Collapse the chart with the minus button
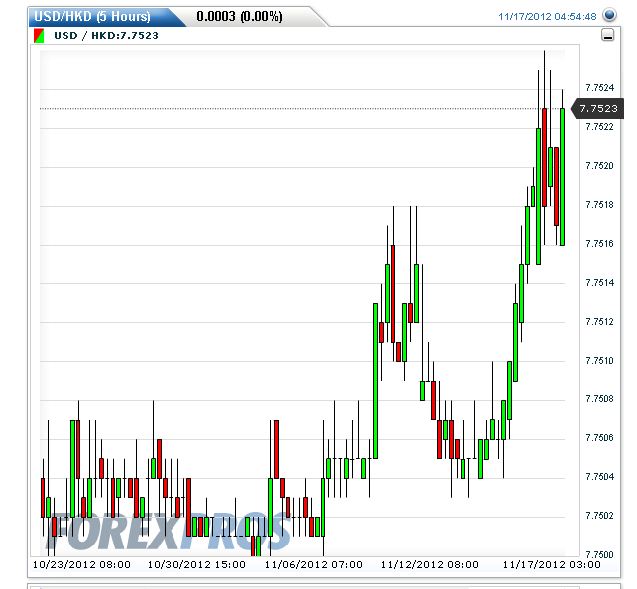Image resolution: width=637 pixels, height=589 pixels. (607, 35)
